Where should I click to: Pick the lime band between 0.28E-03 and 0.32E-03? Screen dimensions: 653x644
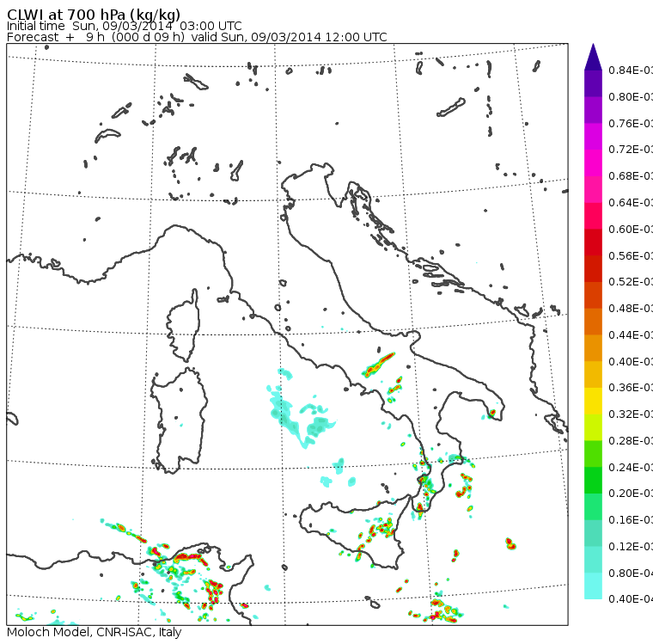pyautogui.click(x=593, y=427)
